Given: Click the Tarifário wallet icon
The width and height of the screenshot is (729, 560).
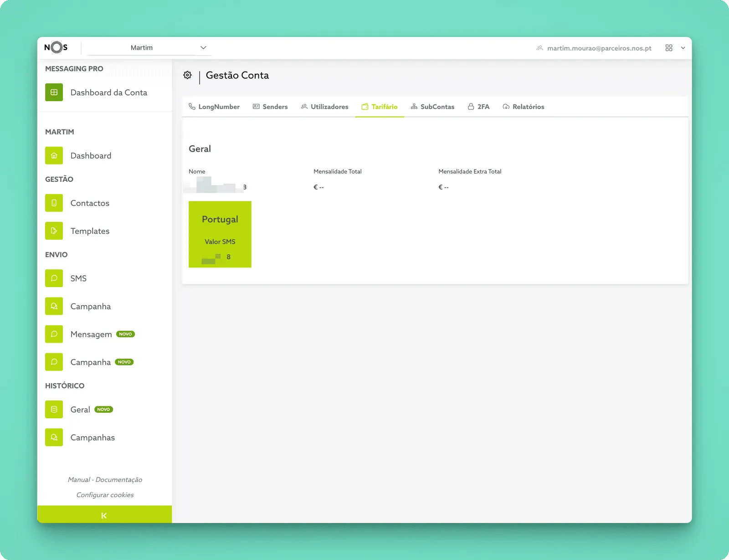Looking at the screenshot, I should [365, 107].
